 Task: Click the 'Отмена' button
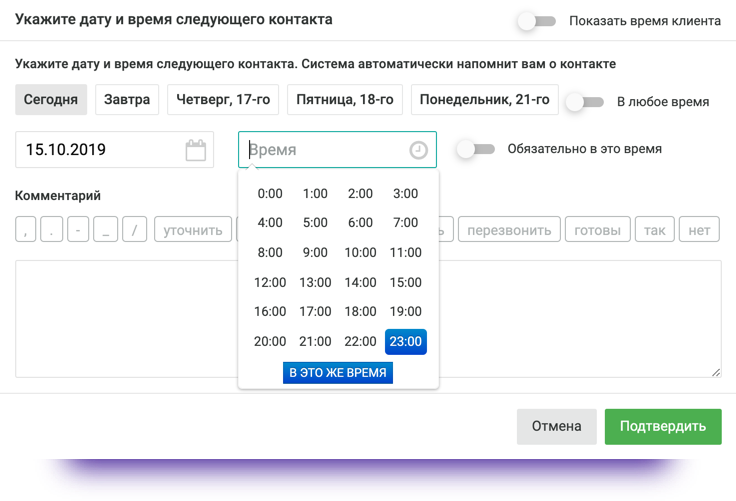coord(556,426)
